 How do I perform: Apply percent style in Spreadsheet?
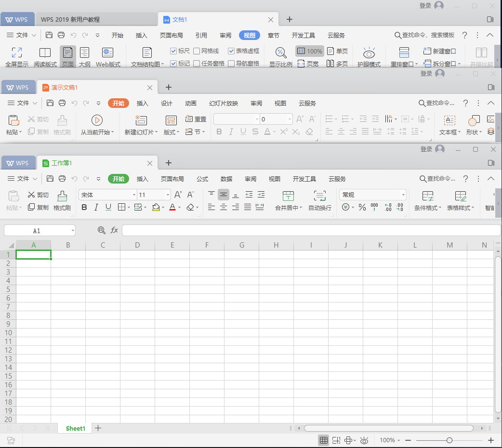click(x=362, y=207)
